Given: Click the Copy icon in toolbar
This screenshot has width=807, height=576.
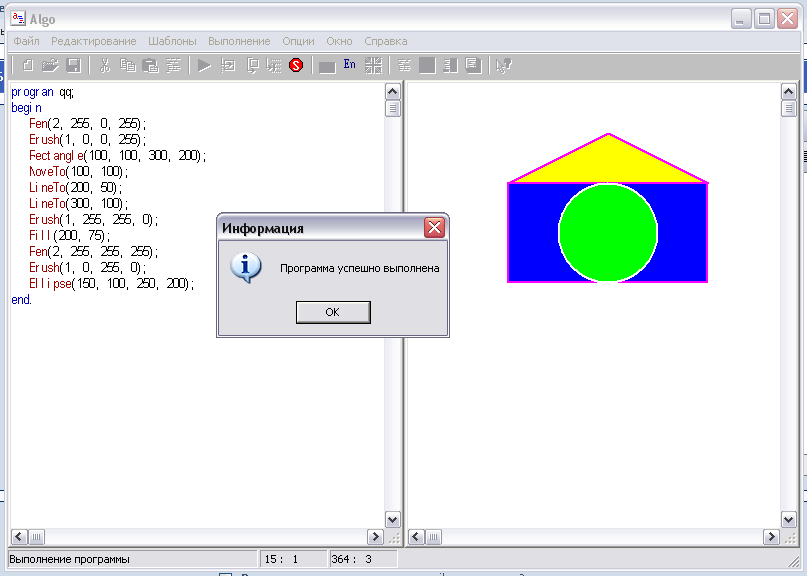Looking at the screenshot, I should (x=127, y=66).
